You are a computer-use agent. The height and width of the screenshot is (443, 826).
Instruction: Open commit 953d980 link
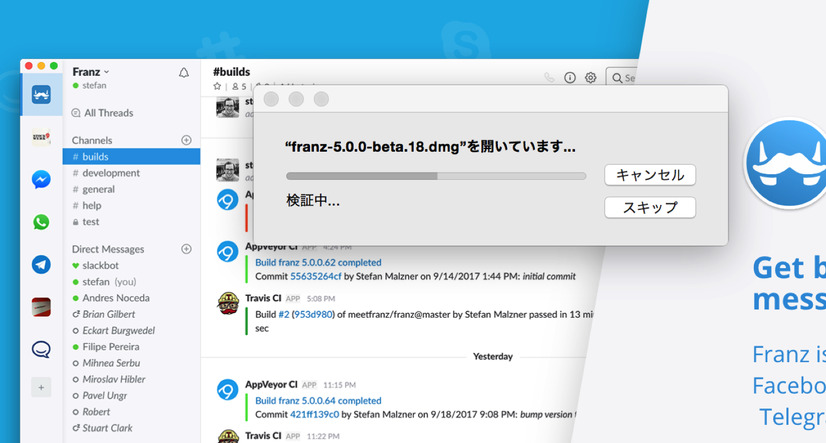click(x=313, y=314)
